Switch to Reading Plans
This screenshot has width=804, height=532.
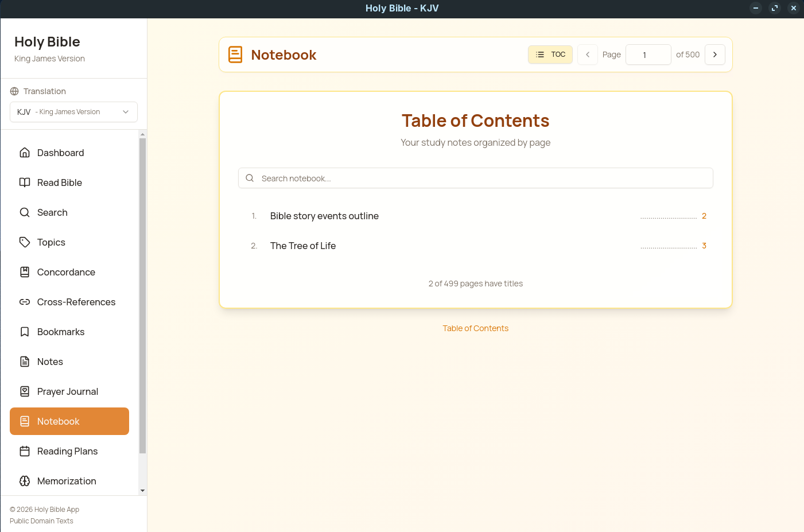pos(69,451)
